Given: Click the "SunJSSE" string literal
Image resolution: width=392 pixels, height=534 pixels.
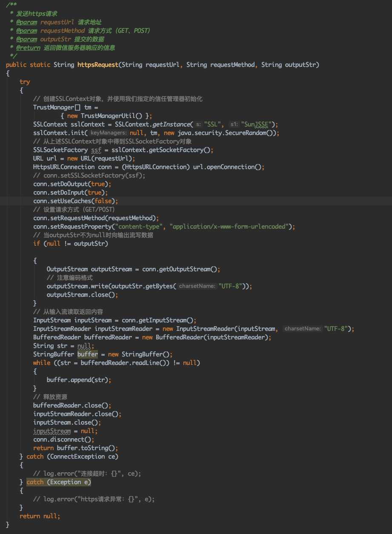Looking at the screenshot, I should pos(257,124).
